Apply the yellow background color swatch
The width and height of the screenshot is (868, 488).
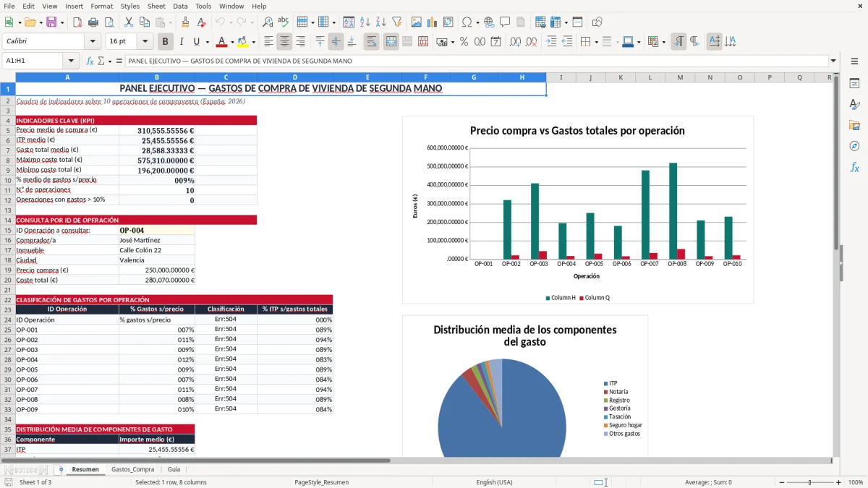coord(243,42)
